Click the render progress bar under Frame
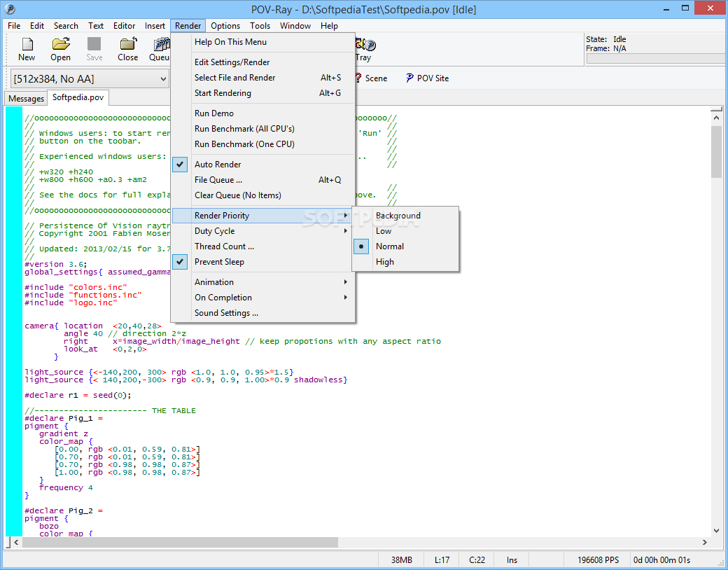The height and width of the screenshot is (570, 728). click(655, 59)
